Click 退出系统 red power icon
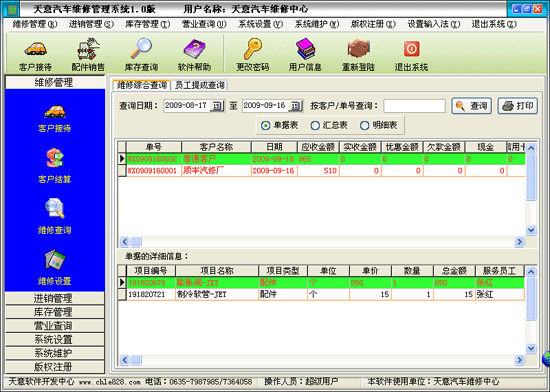 [x=411, y=48]
